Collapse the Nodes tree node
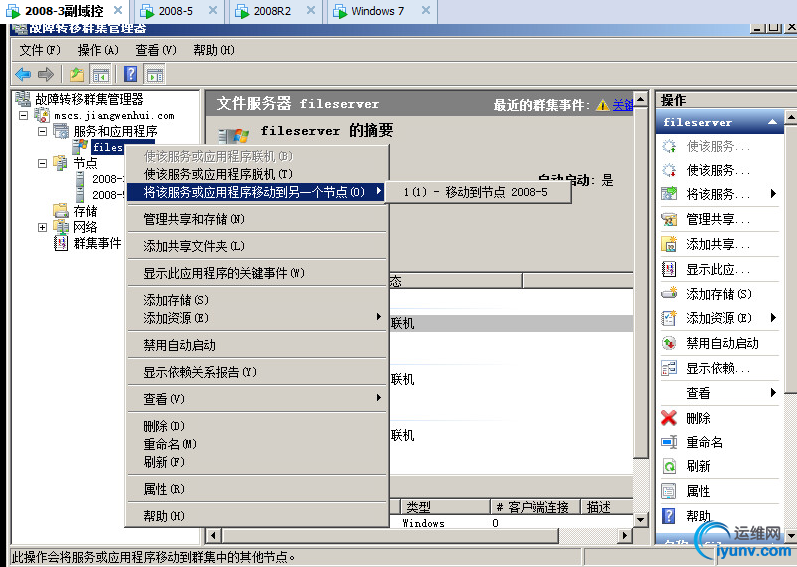The width and height of the screenshot is (797, 567). [43, 163]
